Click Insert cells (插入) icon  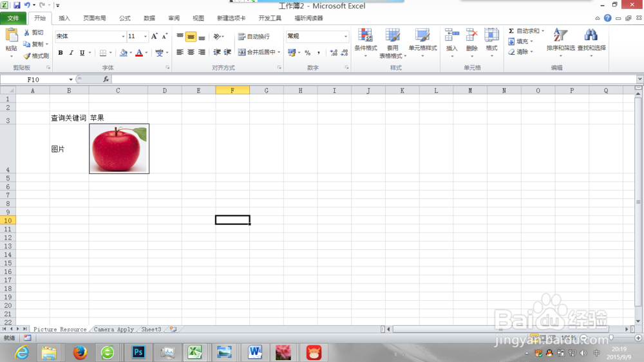452,35
